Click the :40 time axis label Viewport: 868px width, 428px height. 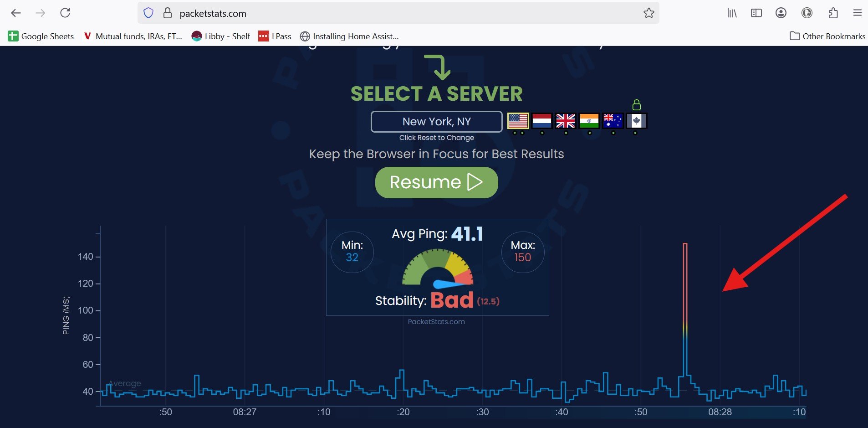pos(562,412)
